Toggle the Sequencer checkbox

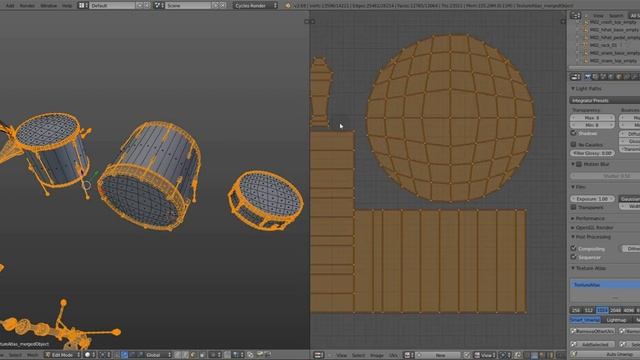click(x=573, y=257)
